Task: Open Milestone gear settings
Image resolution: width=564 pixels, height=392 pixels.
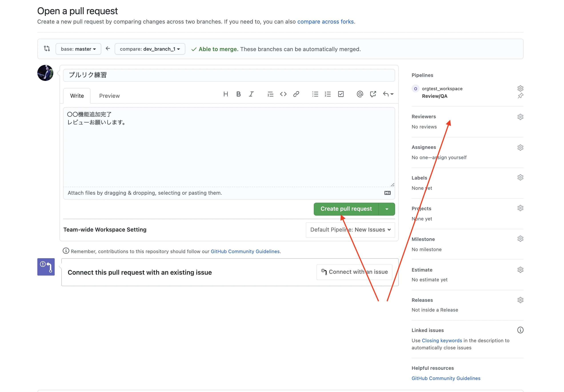Action: pyautogui.click(x=520, y=239)
